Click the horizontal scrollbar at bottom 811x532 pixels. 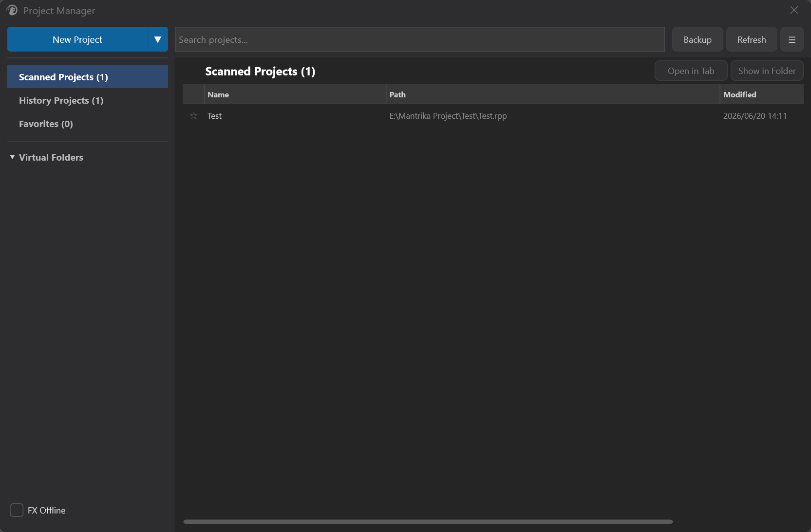click(428, 521)
